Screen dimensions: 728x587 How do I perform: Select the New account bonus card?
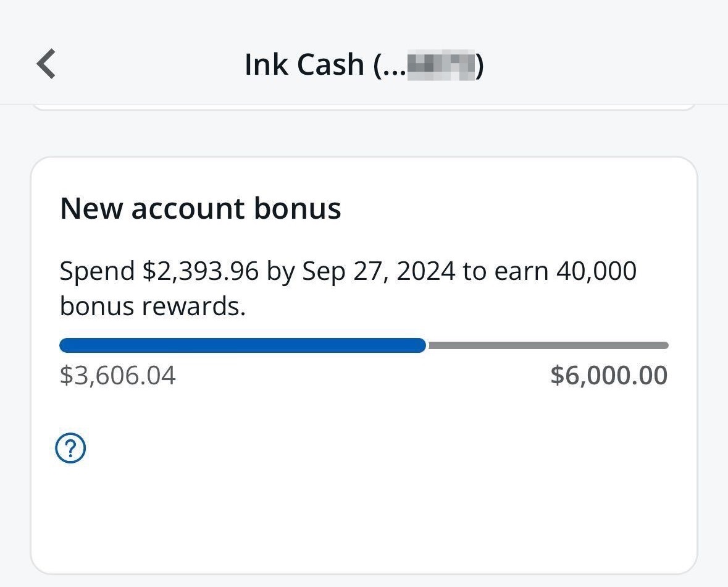(364, 365)
